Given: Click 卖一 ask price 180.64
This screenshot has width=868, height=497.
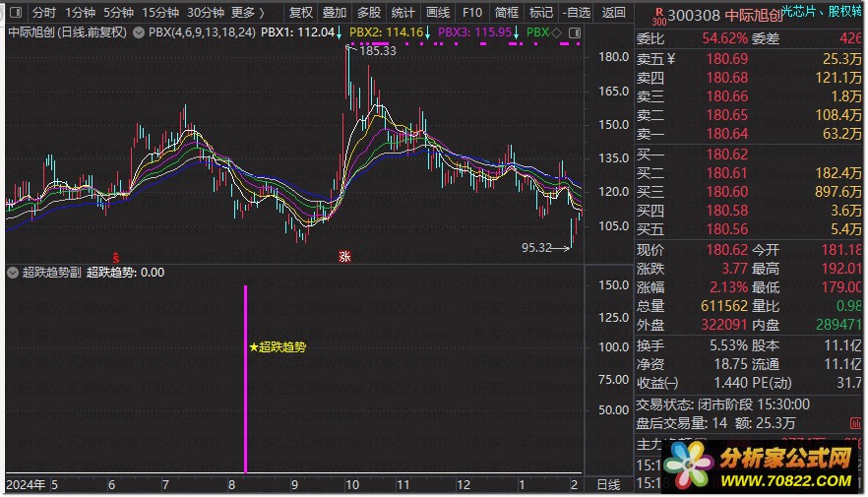Looking at the screenshot, I should tap(727, 134).
